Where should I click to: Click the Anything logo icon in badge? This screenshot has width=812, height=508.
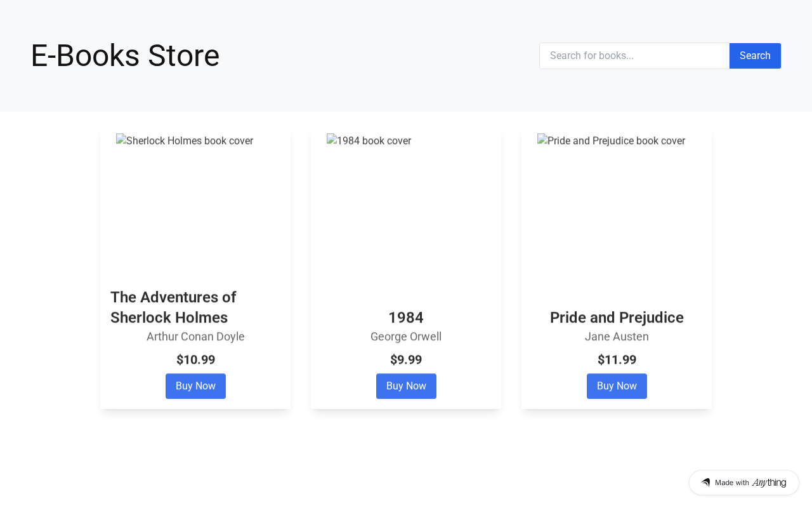[x=705, y=483]
